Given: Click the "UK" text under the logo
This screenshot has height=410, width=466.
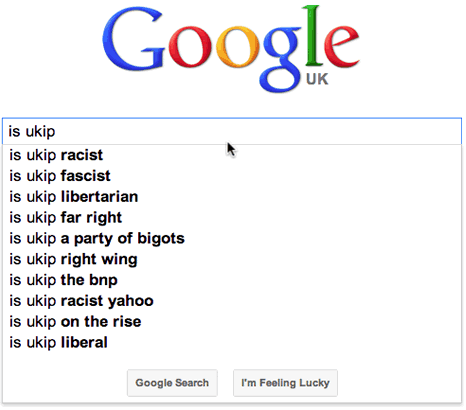Looking at the screenshot, I should point(317,79).
